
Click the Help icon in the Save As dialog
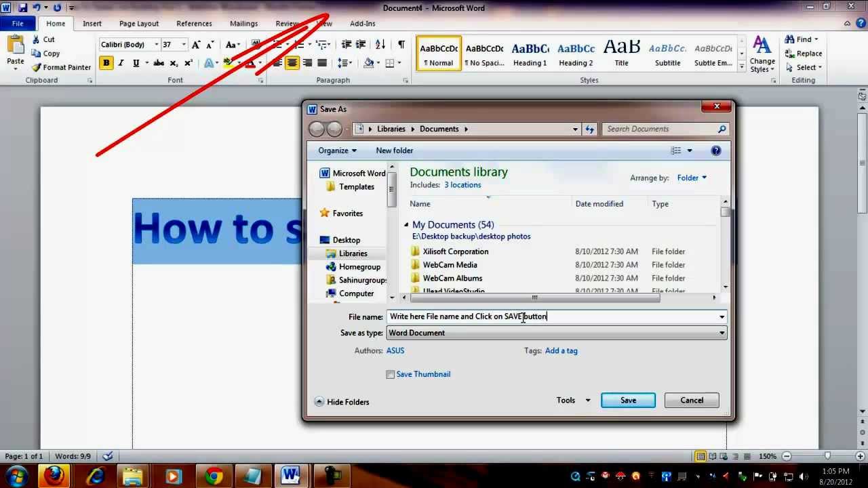(716, 150)
